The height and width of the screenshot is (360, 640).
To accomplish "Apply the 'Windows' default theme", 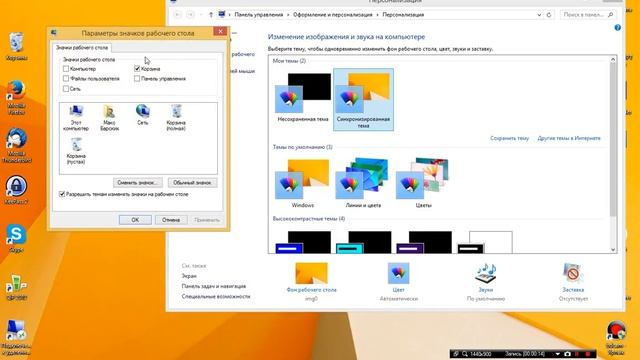I will pyautogui.click(x=303, y=183).
